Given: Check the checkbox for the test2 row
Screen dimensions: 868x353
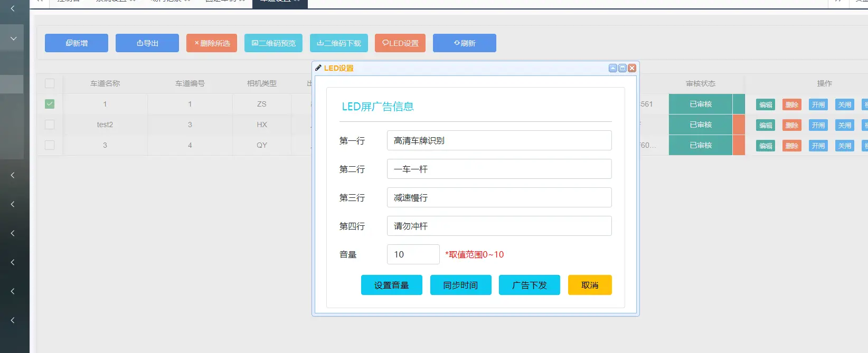Looking at the screenshot, I should coord(50,125).
